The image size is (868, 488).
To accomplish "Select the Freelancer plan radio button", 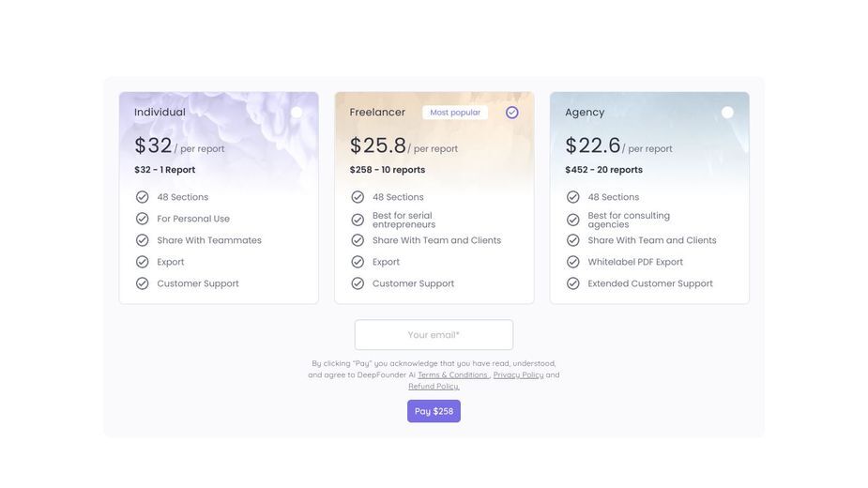I will tap(512, 113).
